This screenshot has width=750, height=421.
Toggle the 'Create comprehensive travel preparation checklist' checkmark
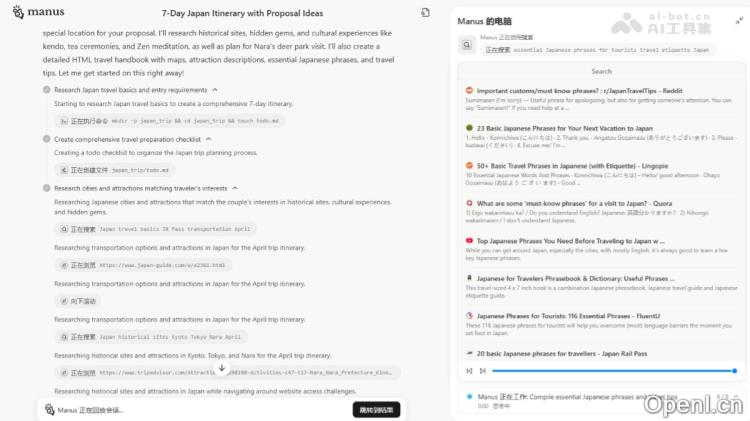point(47,139)
